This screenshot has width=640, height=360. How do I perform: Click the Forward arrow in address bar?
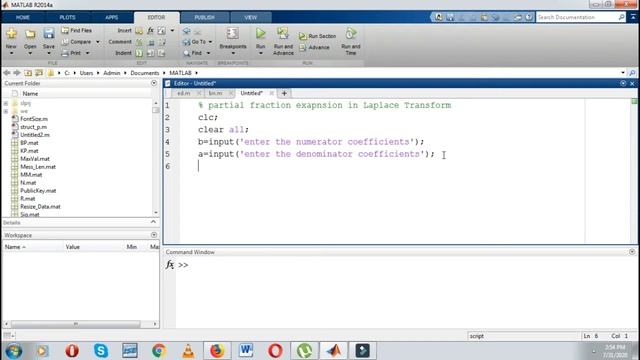17,73
